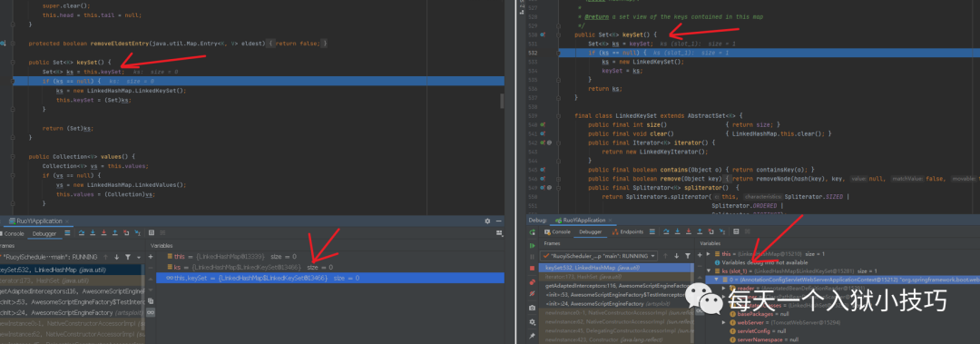
Task: Expand 'this' LinkedHashMap@15210 in right Variables
Action: [708, 254]
